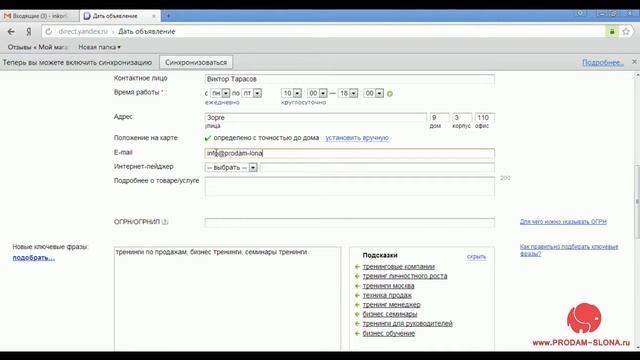Viewport: 640px width, 360px height.
Task: Click into the E-mail field
Action: coord(349,153)
